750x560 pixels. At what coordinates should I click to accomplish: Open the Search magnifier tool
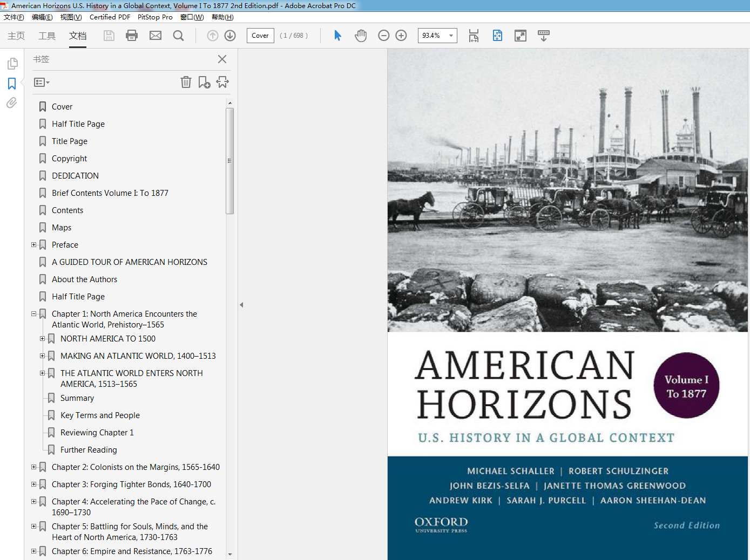[x=179, y=36]
